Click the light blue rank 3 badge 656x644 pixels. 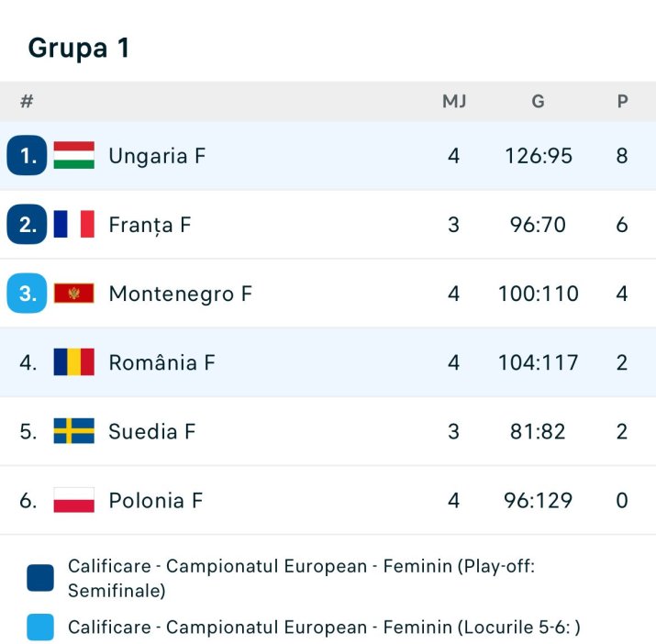coord(27,293)
